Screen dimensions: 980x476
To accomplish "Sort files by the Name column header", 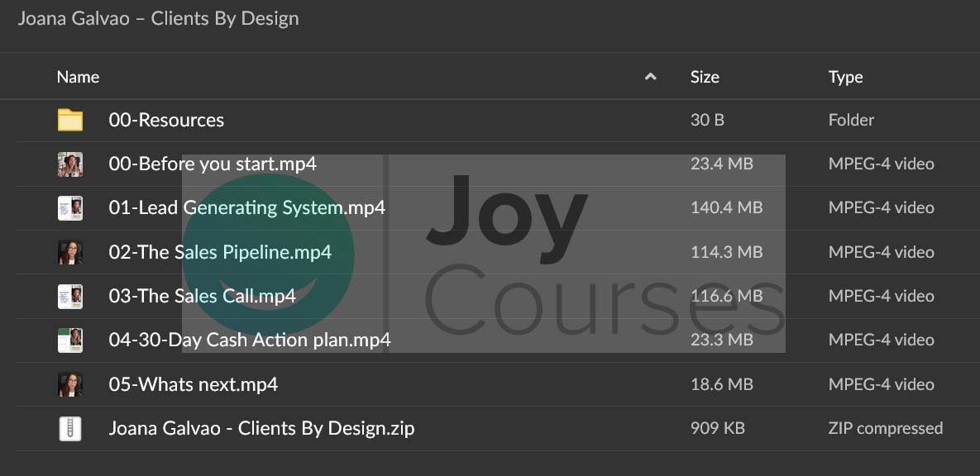I will [x=78, y=77].
